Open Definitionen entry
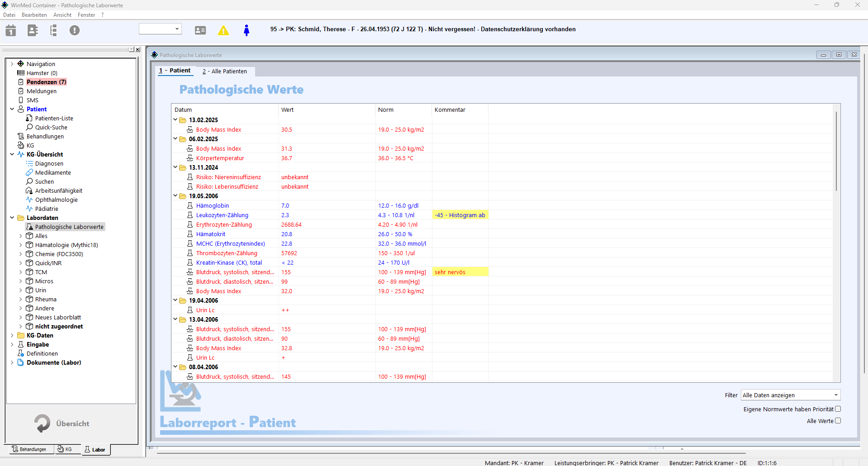The width and height of the screenshot is (868, 466). 42,353
